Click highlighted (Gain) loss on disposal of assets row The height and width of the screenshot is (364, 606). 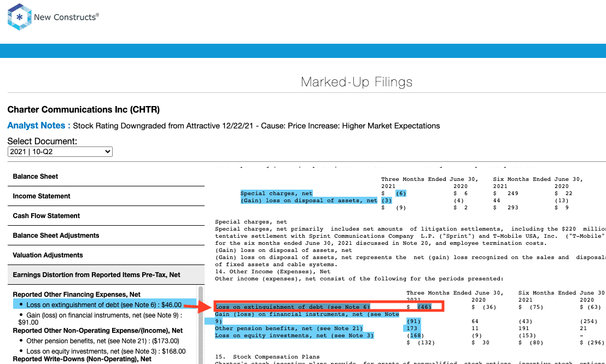click(x=309, y=201)
